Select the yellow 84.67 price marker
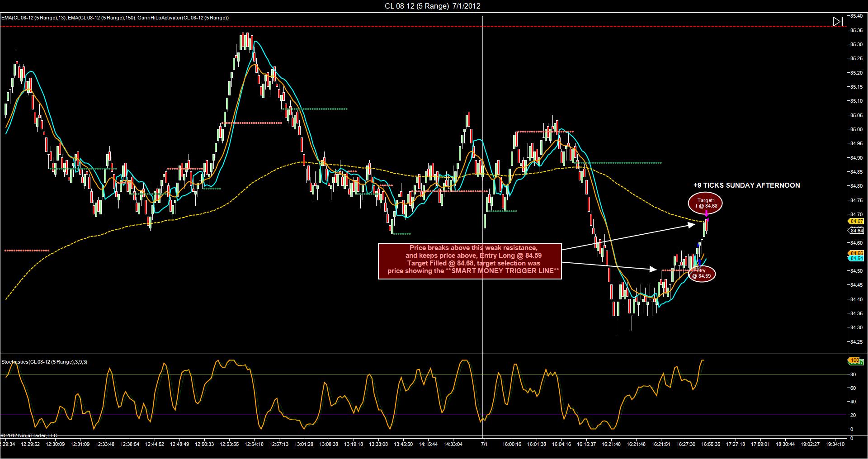The width and height of the screenshot is (868, 459). 857,222
